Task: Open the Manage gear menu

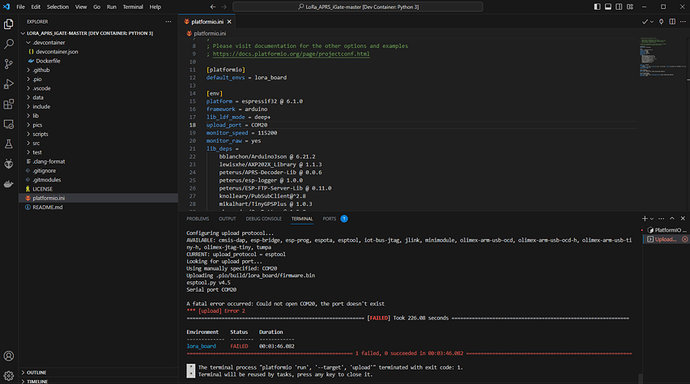Action: (9, 376)
